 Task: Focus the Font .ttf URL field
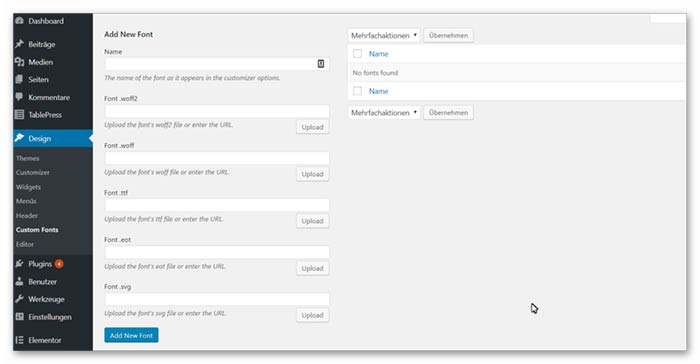pos(217,205)
